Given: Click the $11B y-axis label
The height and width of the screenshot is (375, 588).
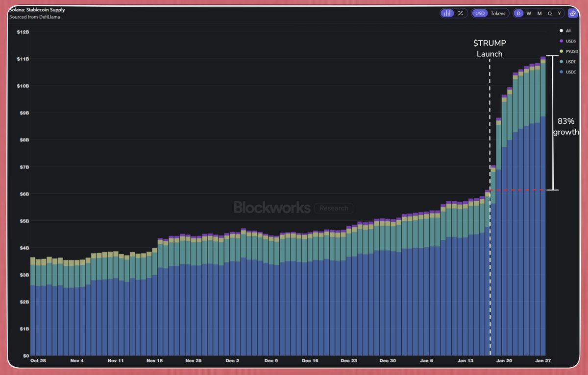Looking at the screenshot, I should pos(24,59).
